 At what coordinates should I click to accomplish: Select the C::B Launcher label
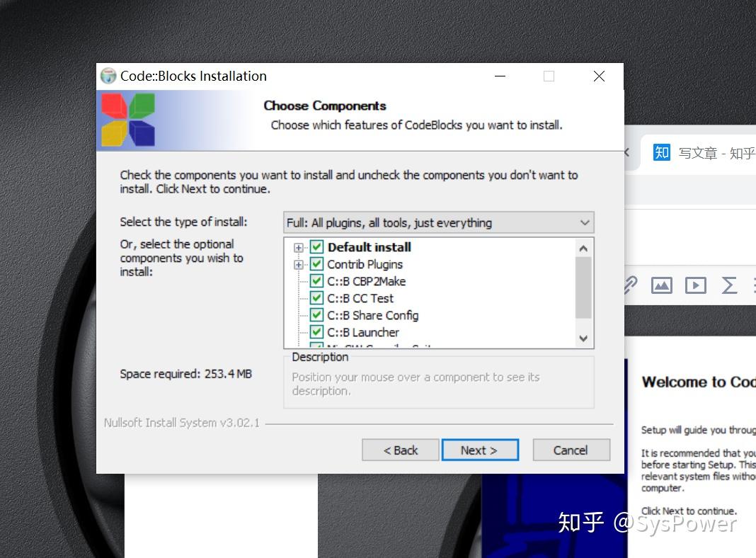(x=363, y=332)
